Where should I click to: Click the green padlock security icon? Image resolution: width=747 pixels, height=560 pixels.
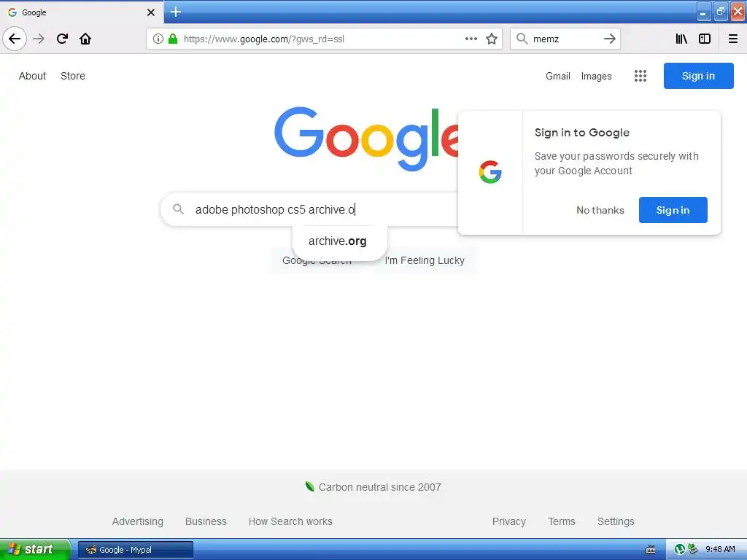(x=173, y=39)
